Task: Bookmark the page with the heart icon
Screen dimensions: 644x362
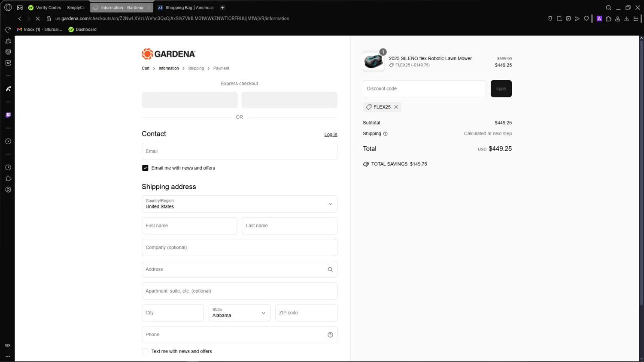Action: (586, 18)
